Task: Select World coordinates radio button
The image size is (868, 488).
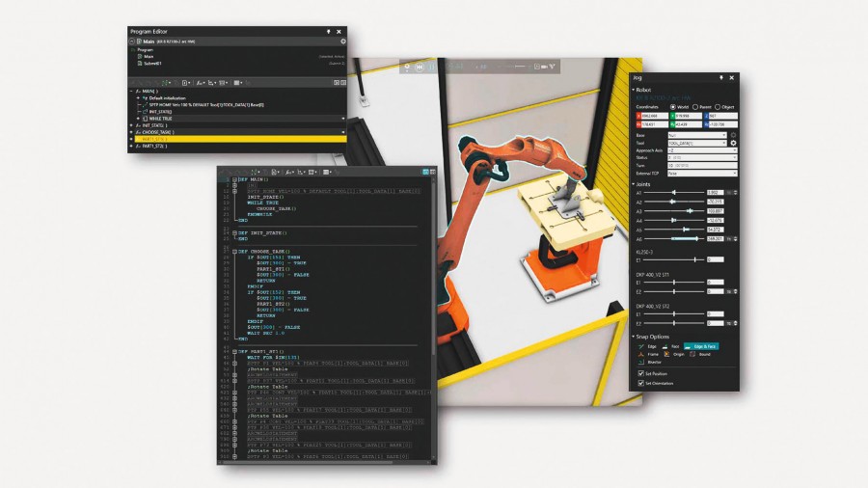Action: pos(672,107)
